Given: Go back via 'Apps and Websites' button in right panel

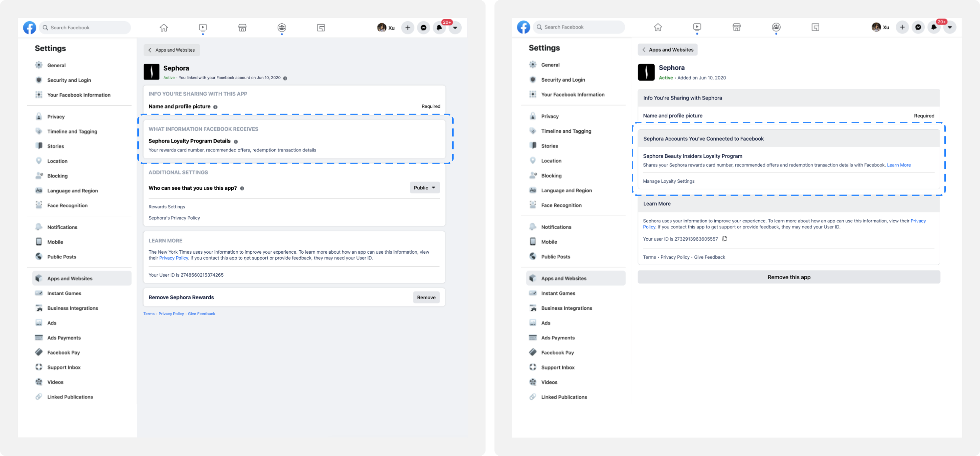Looking at the screenshot, I should click(x=667, y=49).
